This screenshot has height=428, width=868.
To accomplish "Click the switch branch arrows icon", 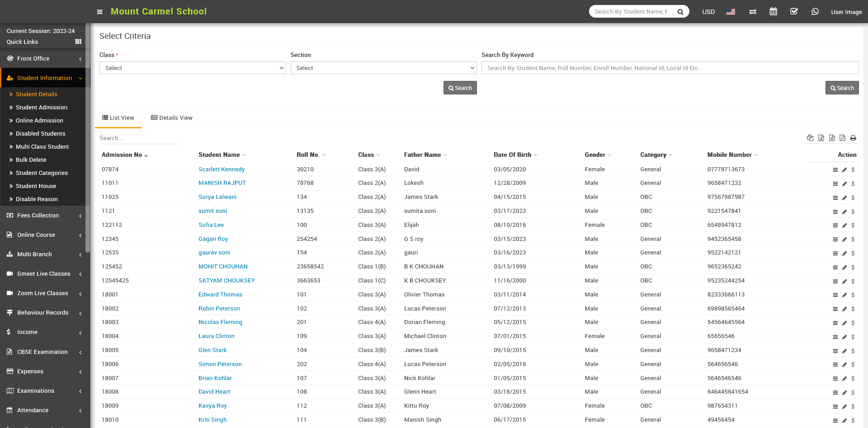I will (x=753, y=12).
